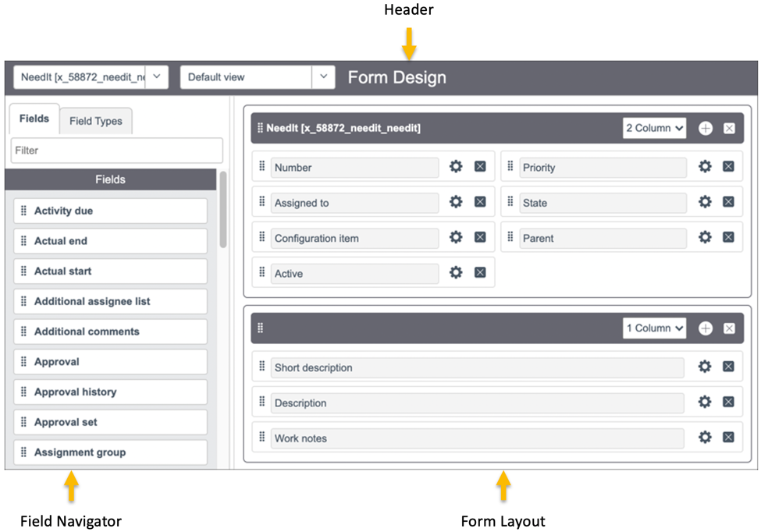Viewport: 761px width, 532px height.
Task: Open settings gear for the Number field
Action: coord(456,167)
